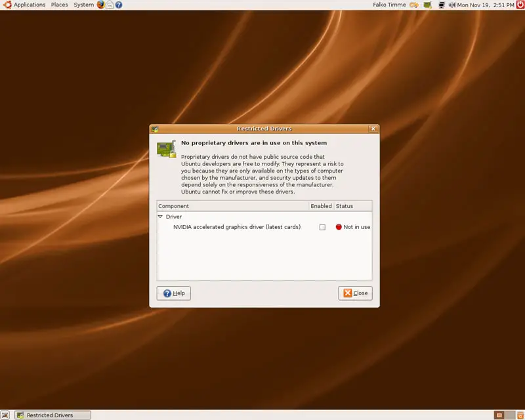The height and width of the screenshot is (420, 525).
Task: Open the network monitor tray icon
Action: pos(442,5)
